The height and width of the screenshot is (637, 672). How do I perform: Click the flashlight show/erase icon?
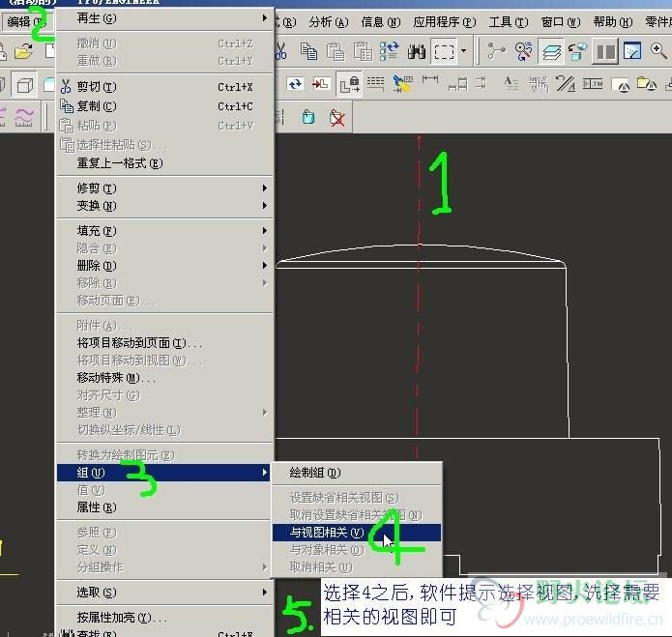pos(403,84)
